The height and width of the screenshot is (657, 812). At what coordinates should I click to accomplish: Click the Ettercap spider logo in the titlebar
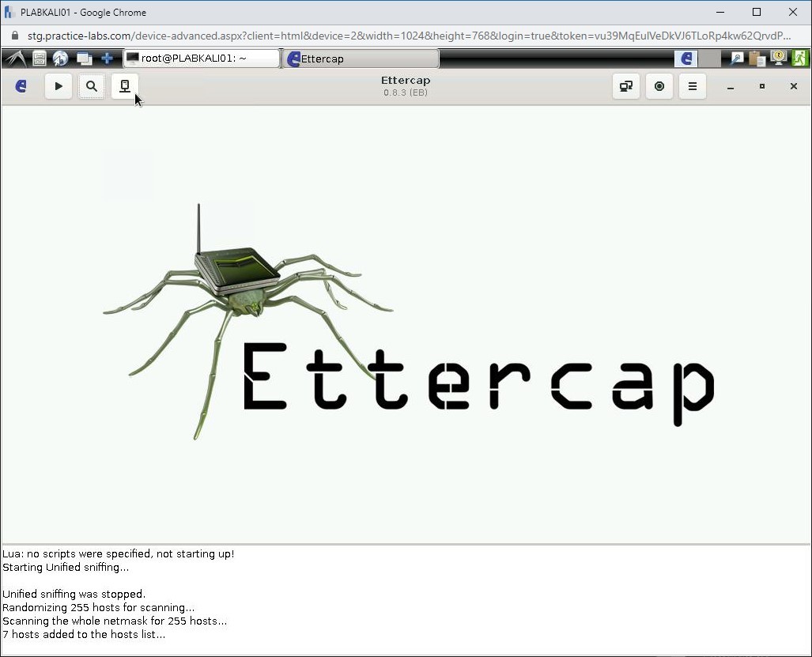pos(21,86)
